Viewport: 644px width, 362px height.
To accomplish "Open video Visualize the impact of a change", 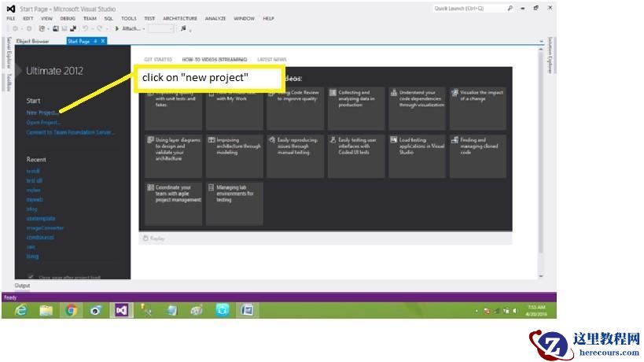I will 477,109.
